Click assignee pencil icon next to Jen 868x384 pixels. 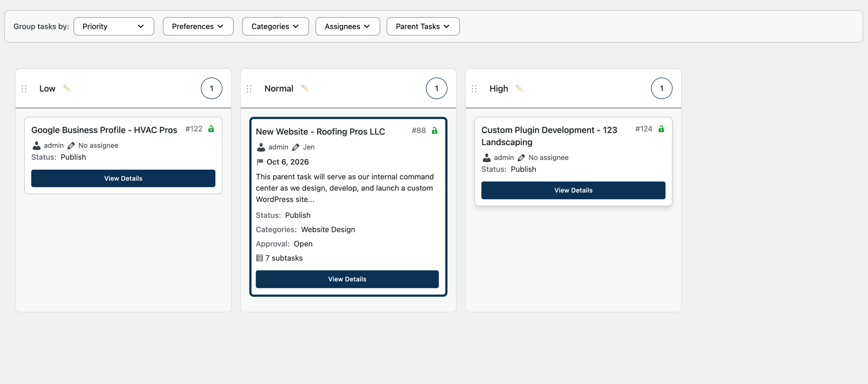296,147
